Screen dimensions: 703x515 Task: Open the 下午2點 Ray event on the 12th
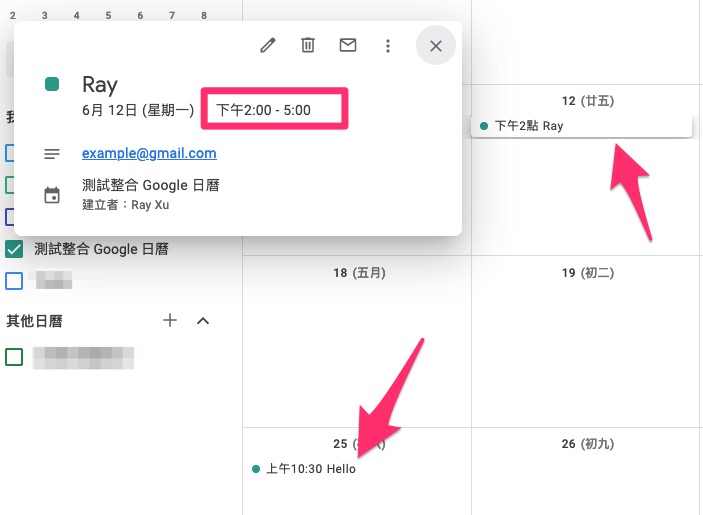point(581,126)
